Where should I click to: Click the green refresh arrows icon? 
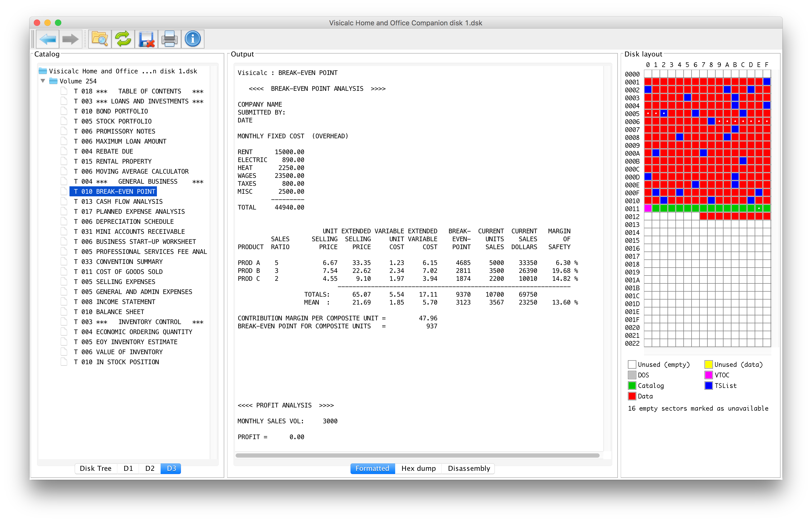[123, 39]
